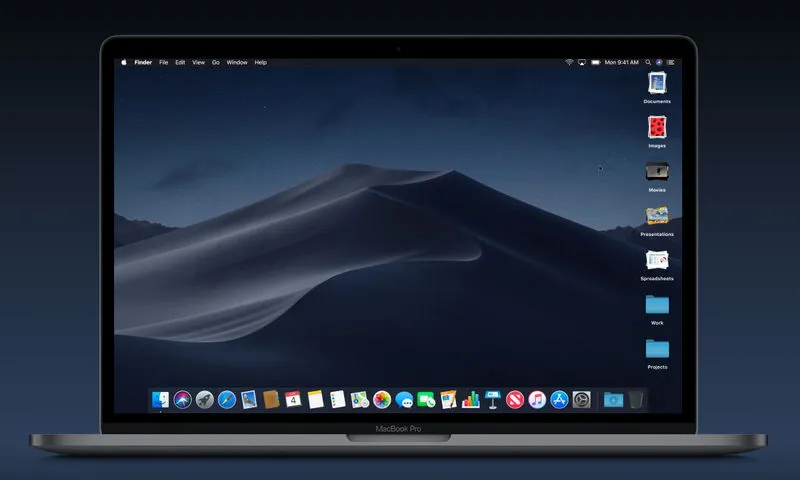
Task: Click AirPlay display icon in menu bar
Action: click(582, 62)
